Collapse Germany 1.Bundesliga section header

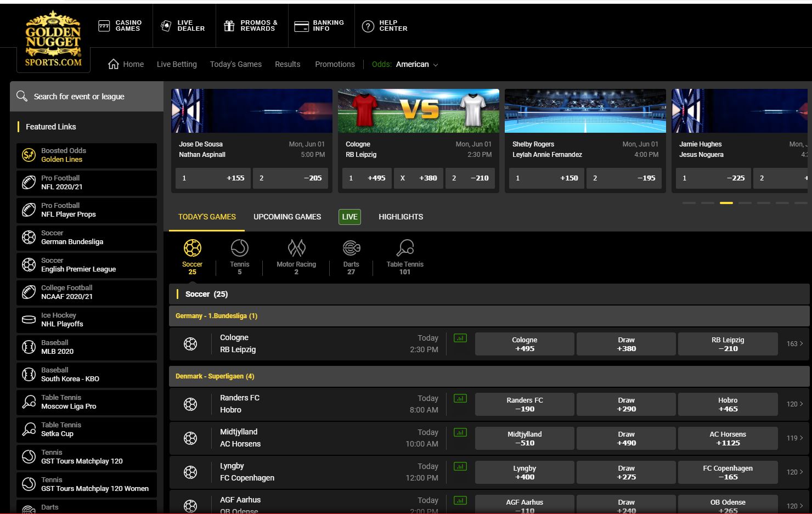point(489,316)
